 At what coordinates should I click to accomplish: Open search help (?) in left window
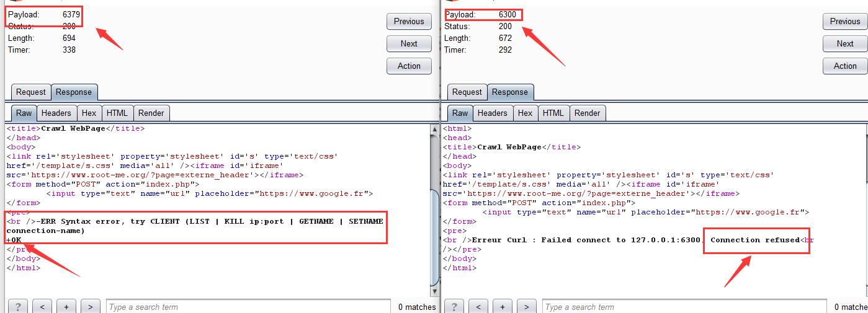click(x=18, y=306)
